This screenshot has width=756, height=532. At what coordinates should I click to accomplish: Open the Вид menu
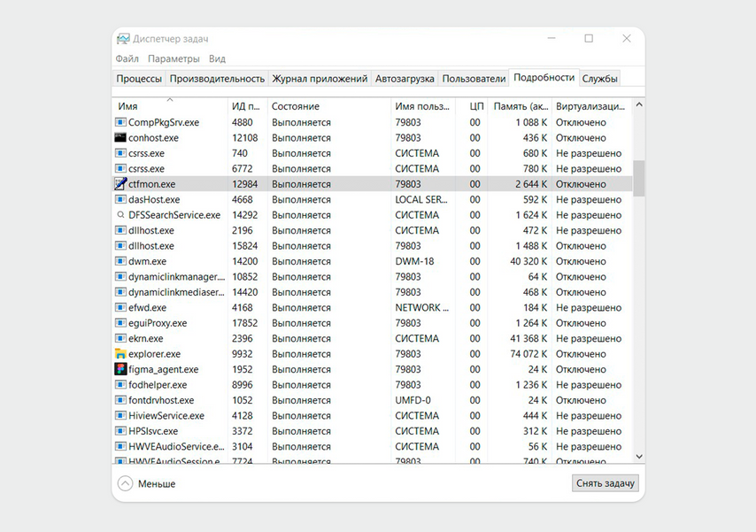coord(217,58)
